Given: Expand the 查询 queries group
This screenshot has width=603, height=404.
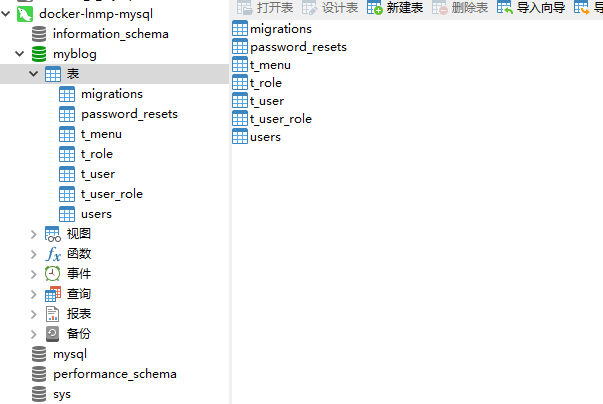Looking at the screenshot, I should tap(33, 294).
